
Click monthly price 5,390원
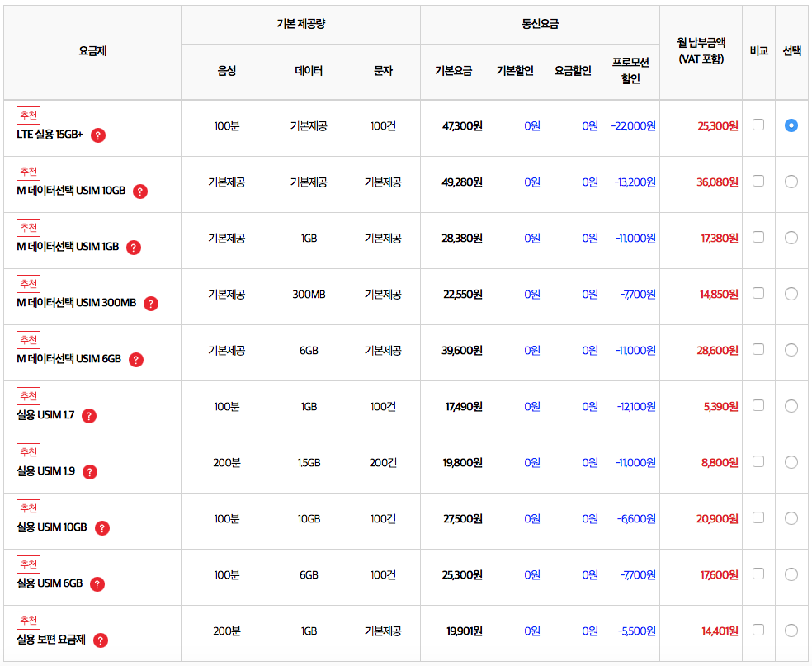720,407
